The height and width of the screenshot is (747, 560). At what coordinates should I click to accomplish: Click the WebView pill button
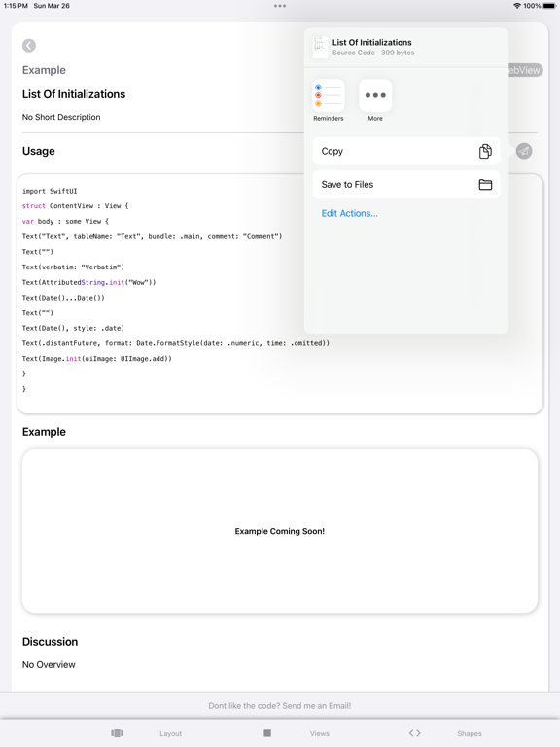pos(525,70)
